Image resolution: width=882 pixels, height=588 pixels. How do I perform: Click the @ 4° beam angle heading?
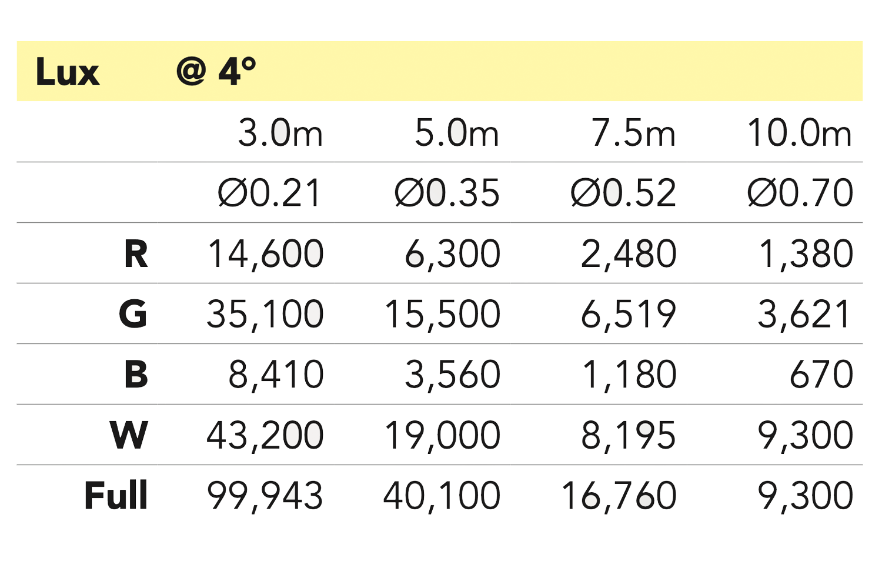click(216, 72)
